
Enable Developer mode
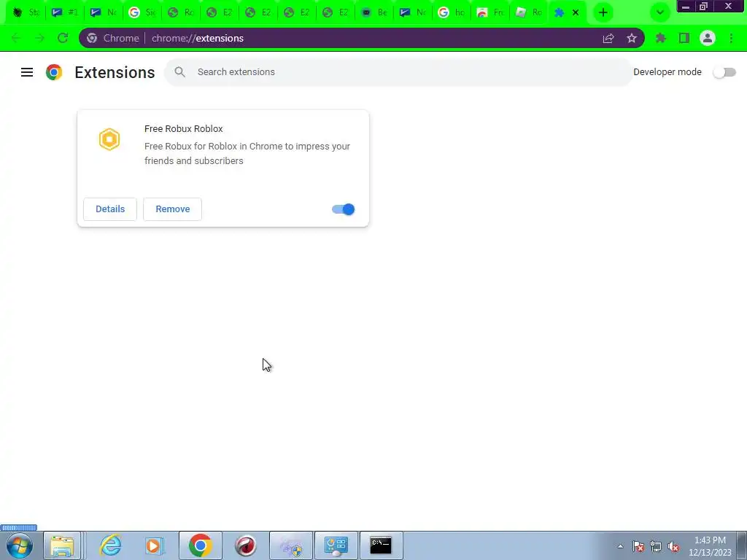[724, 72]
